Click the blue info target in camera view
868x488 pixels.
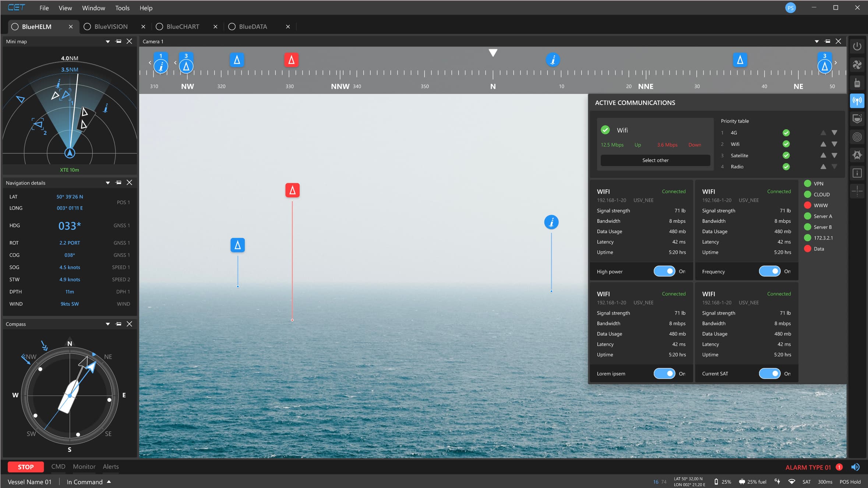click(551, 222)
